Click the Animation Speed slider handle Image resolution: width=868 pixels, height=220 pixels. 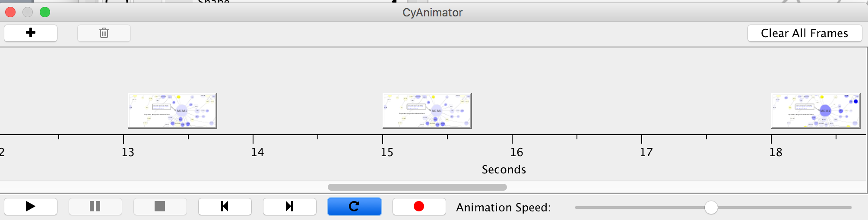click(x=711, y=207)
